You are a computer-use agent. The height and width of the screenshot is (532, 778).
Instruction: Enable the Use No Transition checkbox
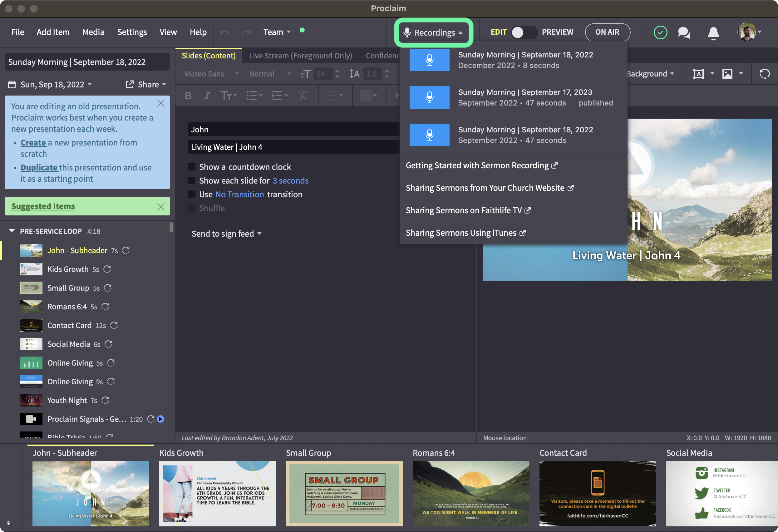pyautogui.click(x=191, y=194)
